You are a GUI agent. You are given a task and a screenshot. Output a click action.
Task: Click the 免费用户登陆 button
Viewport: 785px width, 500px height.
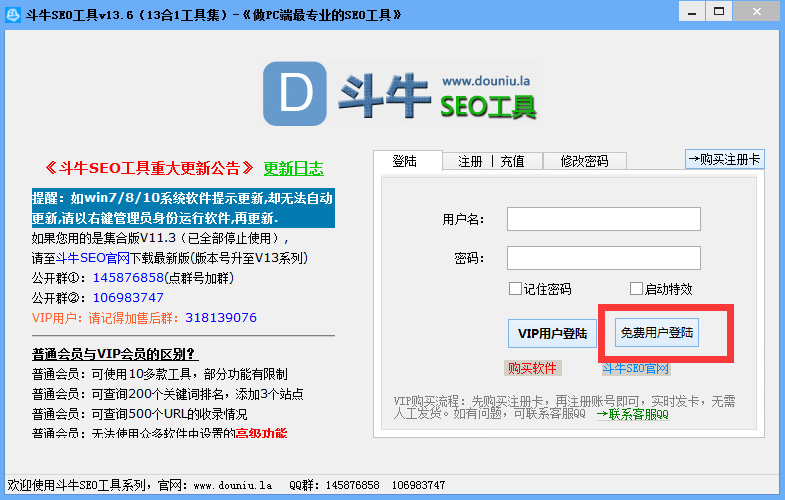click(x=657, y=332)
